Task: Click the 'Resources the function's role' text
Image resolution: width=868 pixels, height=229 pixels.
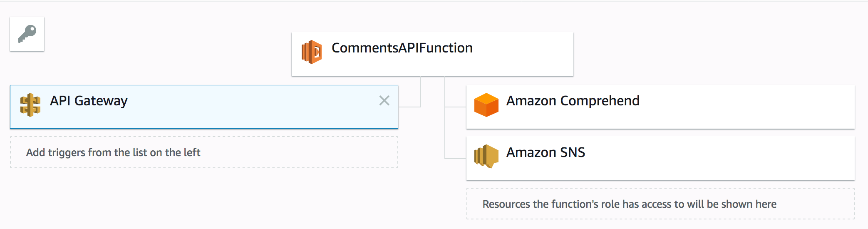Action: click(x=629, y=204)
